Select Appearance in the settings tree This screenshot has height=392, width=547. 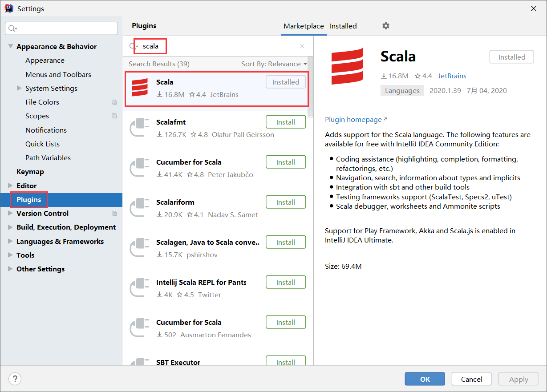click(45, 61)
